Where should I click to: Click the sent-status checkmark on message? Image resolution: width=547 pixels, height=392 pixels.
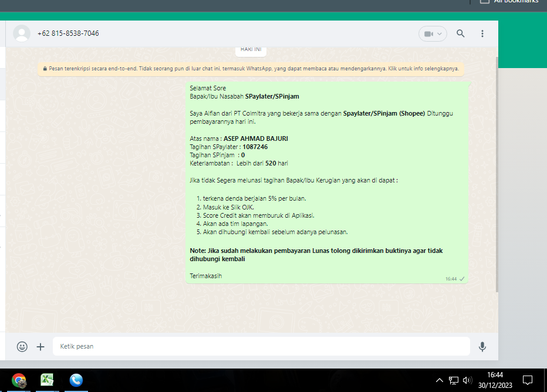click(x=462, y=279)
